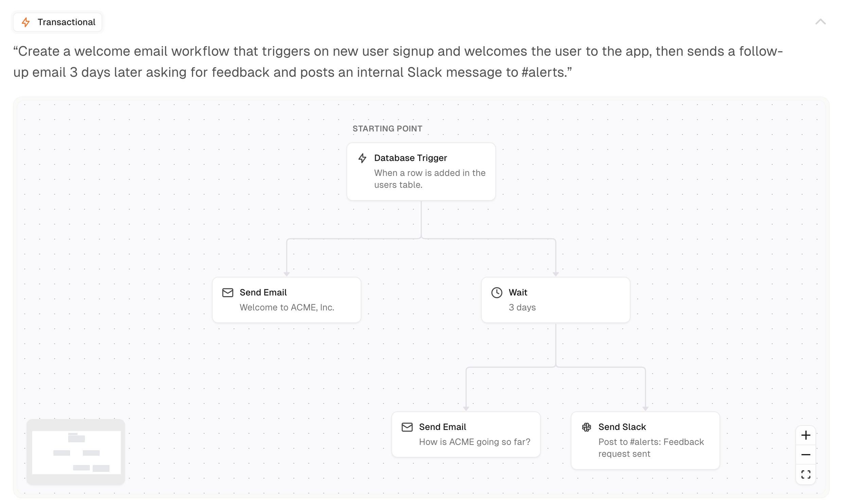Zoom out with the minus button

[x=806, y=454]
